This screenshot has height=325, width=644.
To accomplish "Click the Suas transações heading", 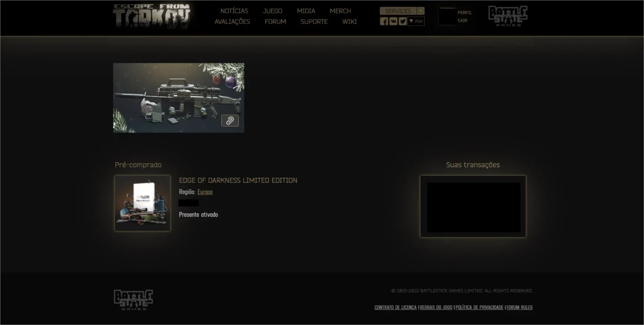I will tap(473, 165).
